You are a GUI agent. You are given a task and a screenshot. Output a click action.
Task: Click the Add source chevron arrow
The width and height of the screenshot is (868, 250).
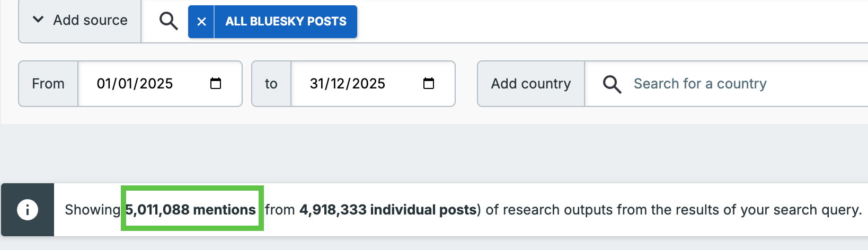[x=38, y=20]
